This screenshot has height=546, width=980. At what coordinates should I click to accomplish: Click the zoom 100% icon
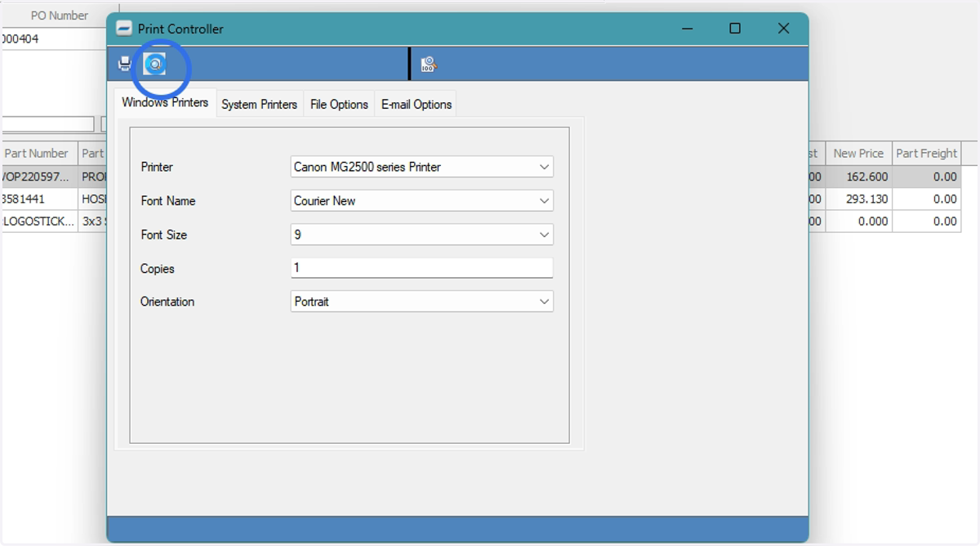[429, 64]
